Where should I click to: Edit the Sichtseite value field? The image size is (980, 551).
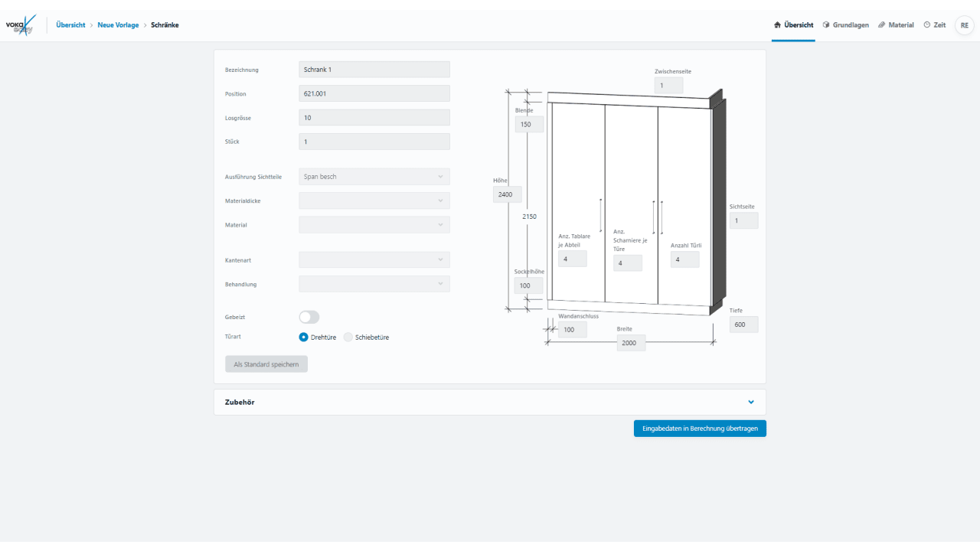(x=743, y=220)
